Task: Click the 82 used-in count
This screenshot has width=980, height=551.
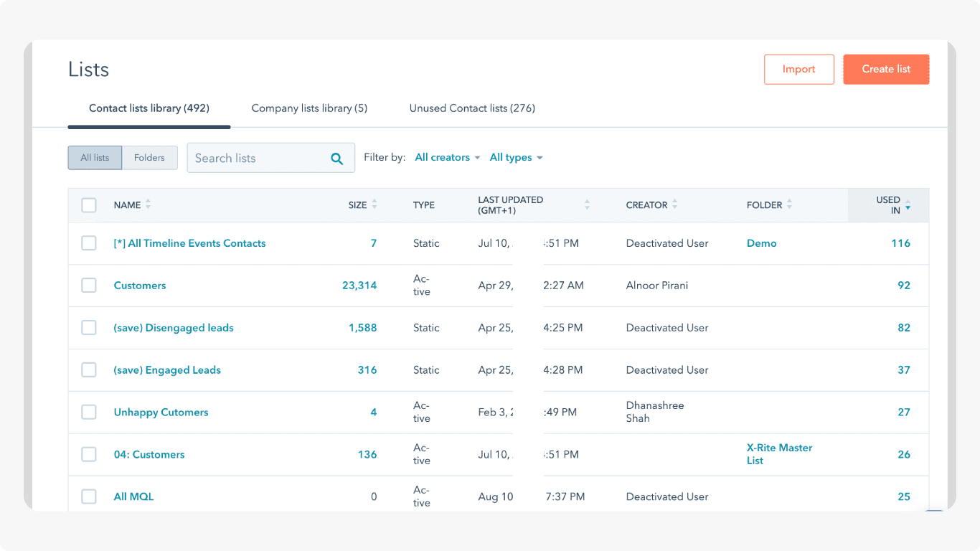Action: (x=904, y=328)
